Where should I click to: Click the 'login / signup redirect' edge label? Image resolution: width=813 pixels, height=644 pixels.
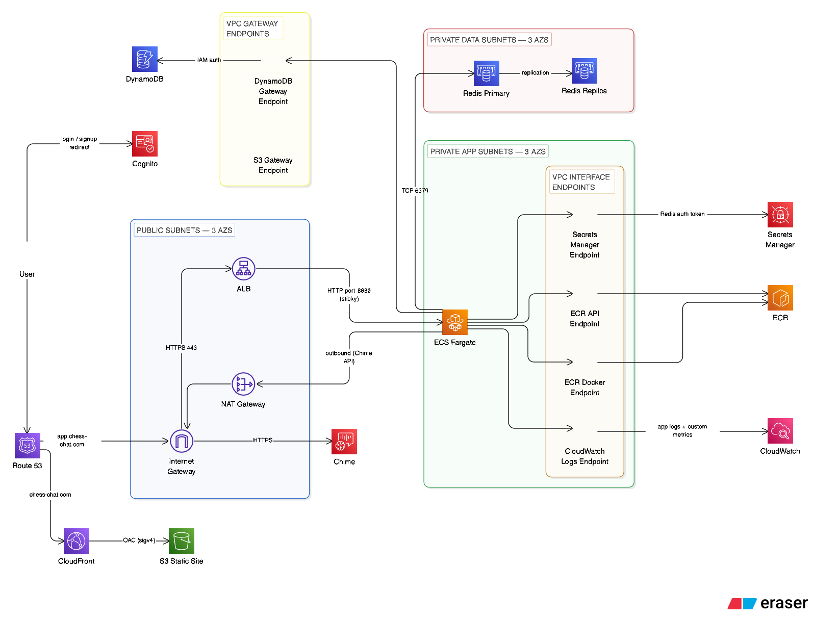point(79,143)
